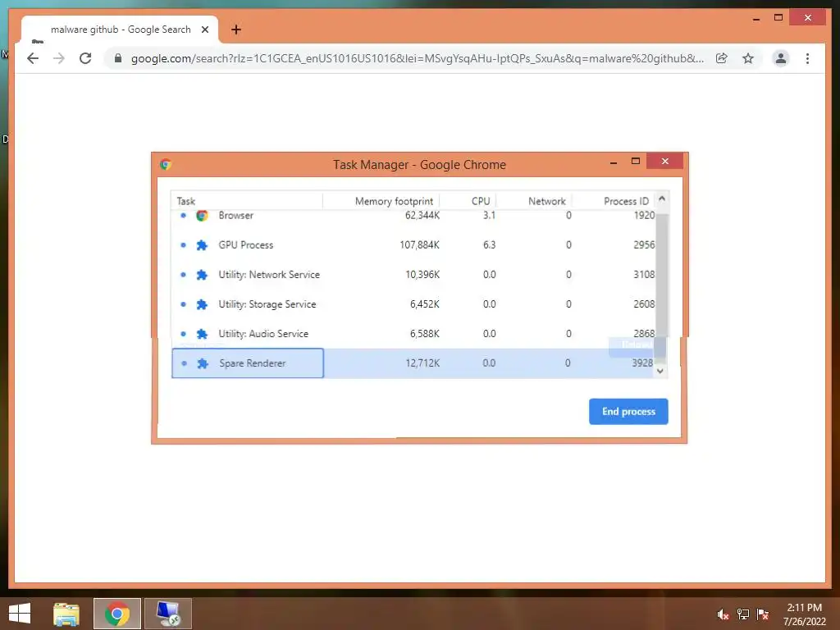The image size is (840, 630).
Task: Click process ID 2608
Action: tap(644, 304)
